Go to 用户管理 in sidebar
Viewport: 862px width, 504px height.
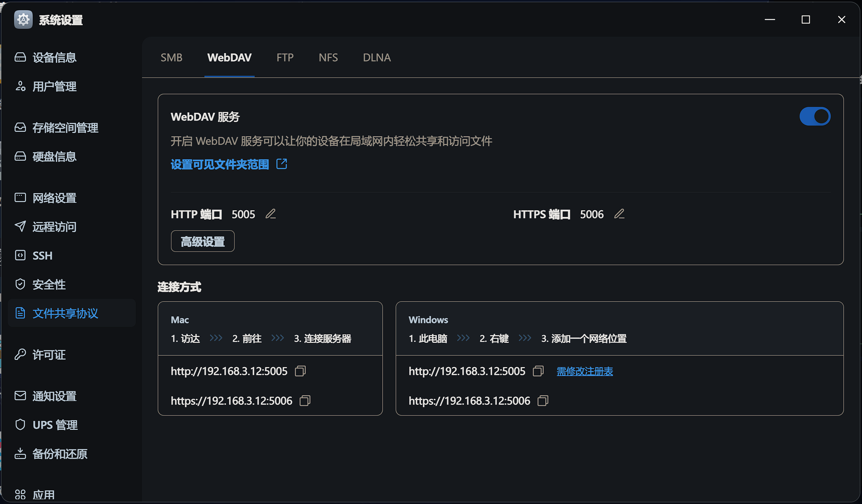tap(54, 86)
